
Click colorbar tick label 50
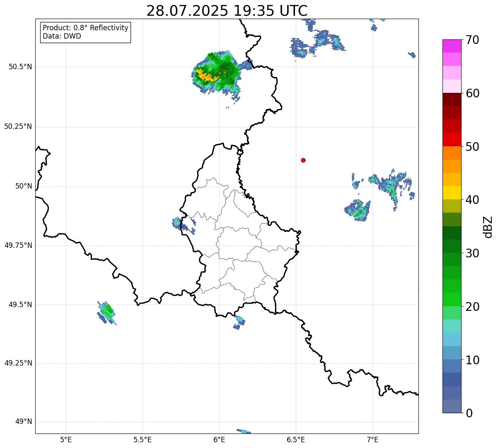point(472,147)
